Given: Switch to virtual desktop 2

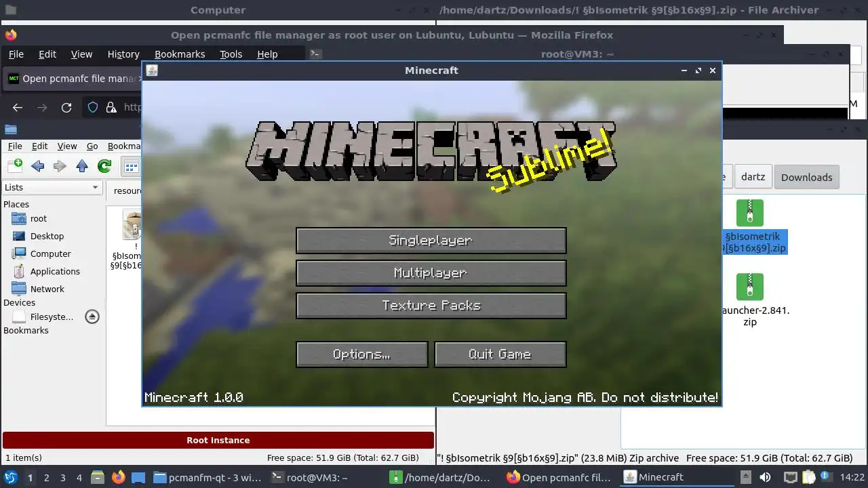Looking at the screenshot, I should click(46, 478).
